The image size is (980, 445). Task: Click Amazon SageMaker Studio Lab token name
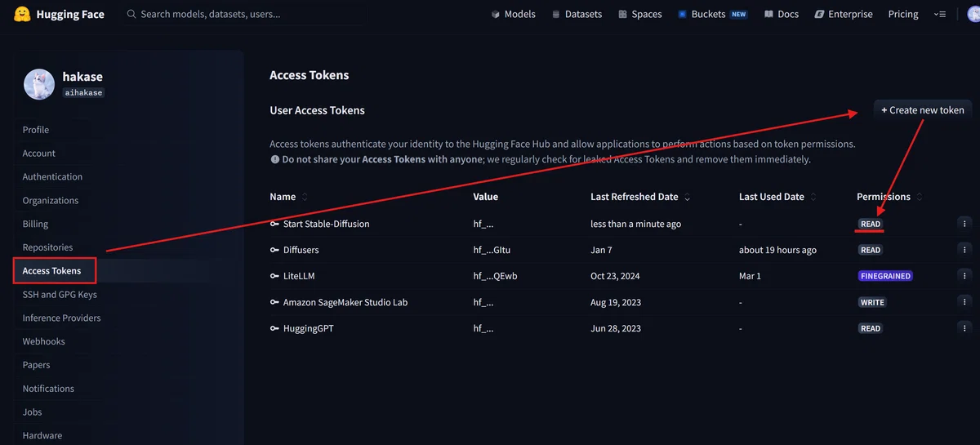tap(345, 302)
